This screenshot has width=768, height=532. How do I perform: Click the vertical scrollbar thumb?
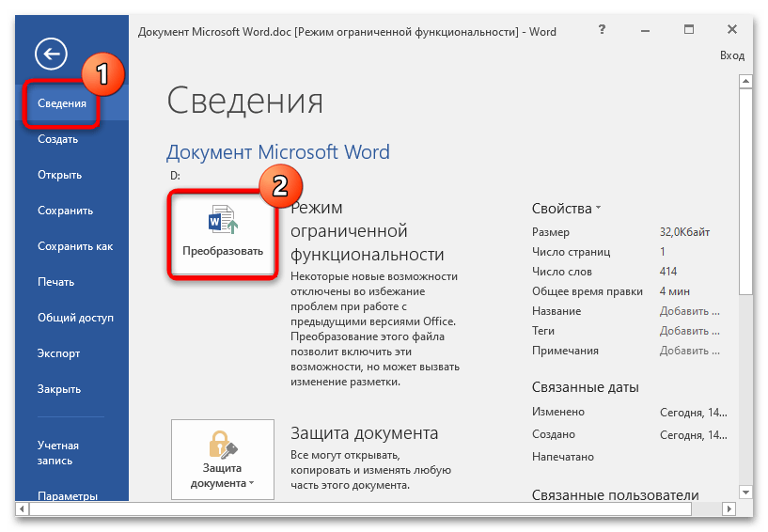tap(745, 192)
